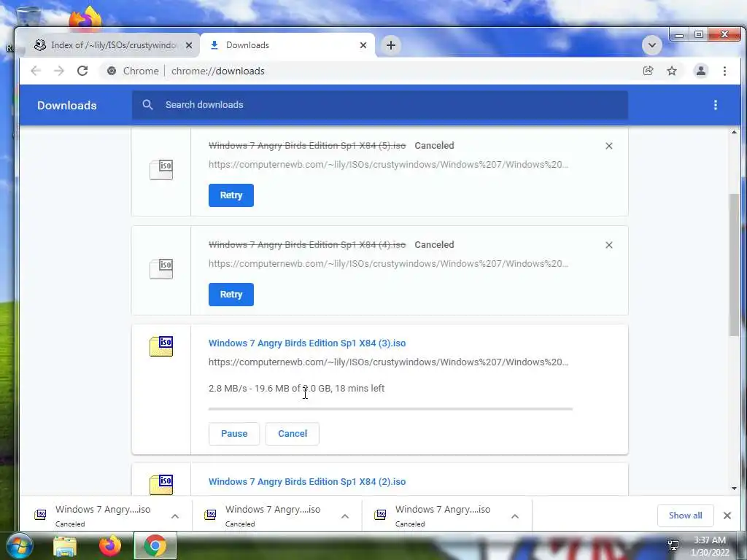Image resolution: width=747 pixels, height=560 pixels.
Task: Click the 18 mins left status text
Action: tap(360, 388)
